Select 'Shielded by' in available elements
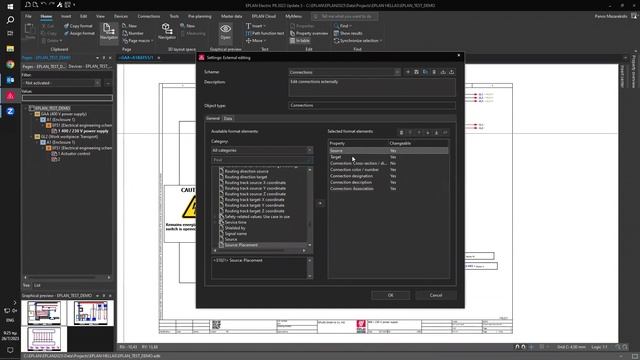 235,228
